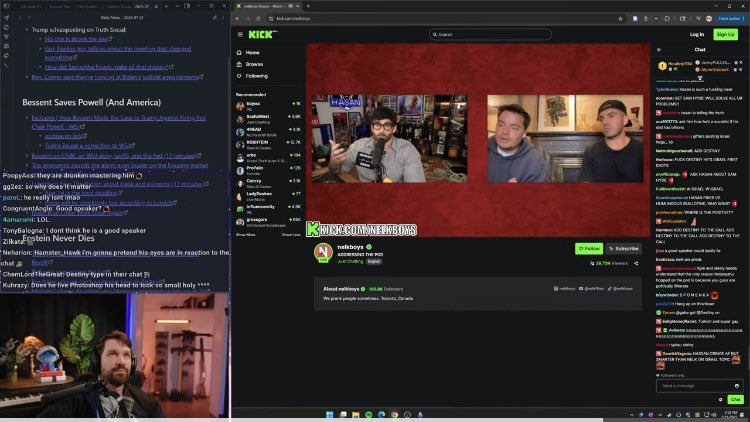Open Spotify from taskbar

point(369,414)
